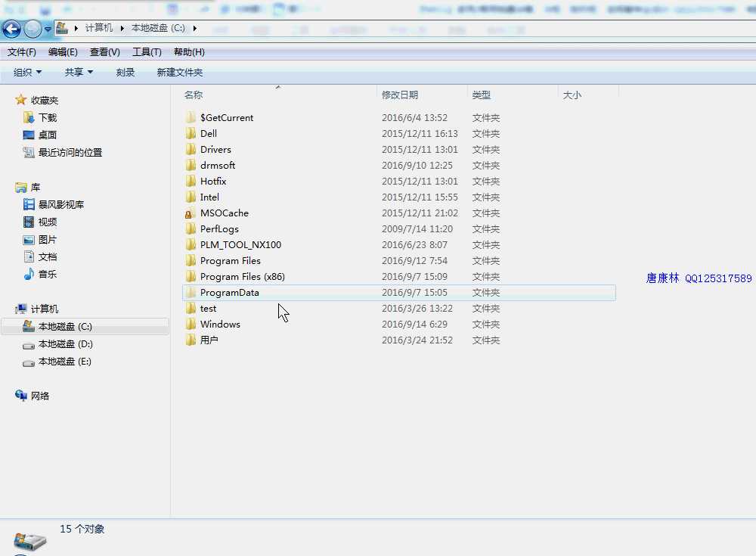756x556 pixels.
Task: Click 本地磁盘 (C:) breadcrumb segment
Action: pos(158,28)
